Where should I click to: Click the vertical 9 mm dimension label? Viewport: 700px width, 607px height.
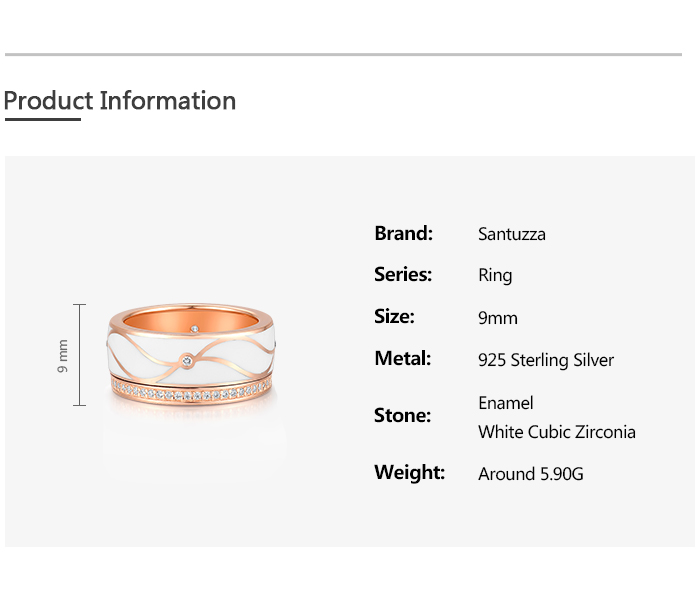pyautogui.click(x=63, y=355)
